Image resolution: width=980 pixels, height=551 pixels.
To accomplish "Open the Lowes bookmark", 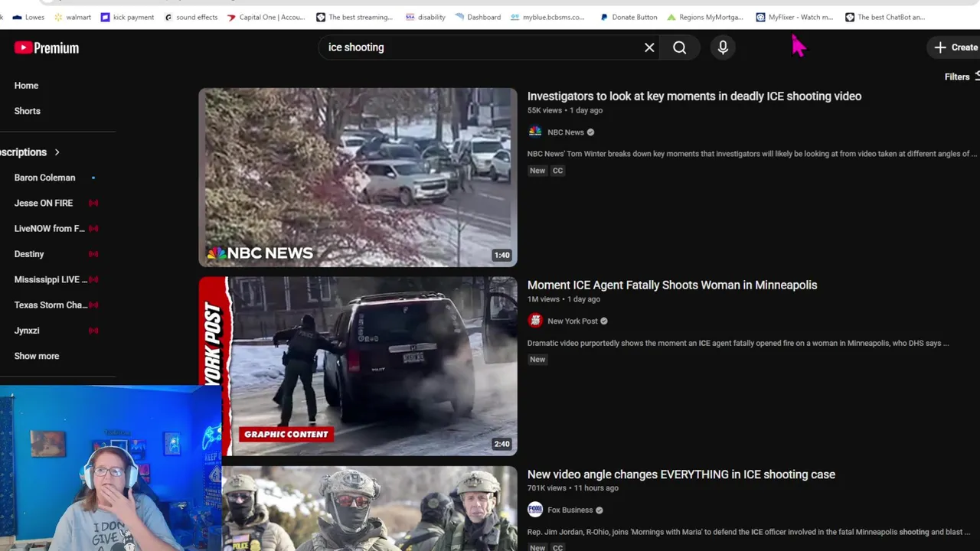I will pyautogui.click(x=29, y=17).
